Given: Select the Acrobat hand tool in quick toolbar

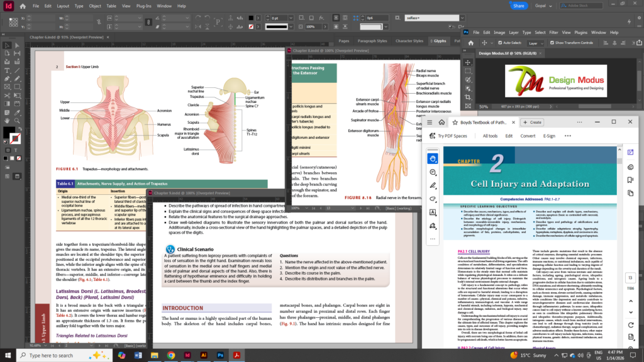Looking at the screenshot, I should click(433, 159).
